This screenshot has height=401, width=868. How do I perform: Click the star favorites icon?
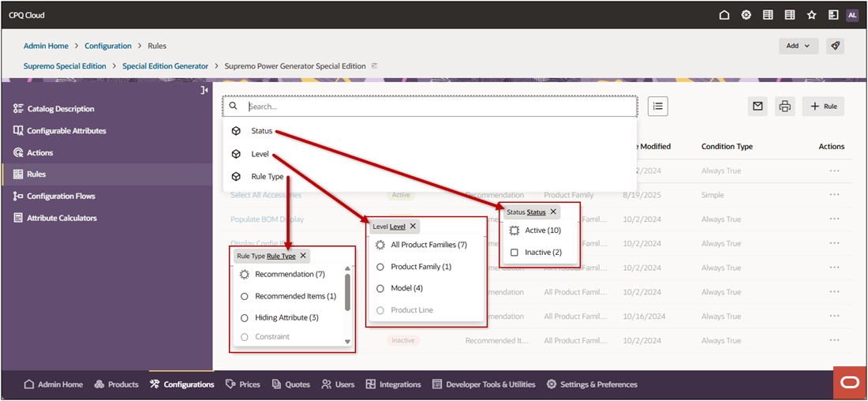coord(811,16)
